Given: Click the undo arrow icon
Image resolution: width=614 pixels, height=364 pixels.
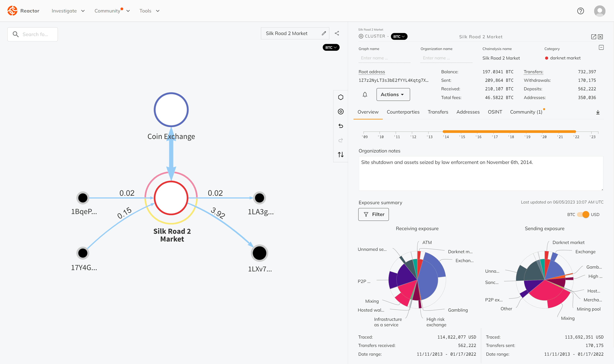Looking at the screenshot, I should point(342,126).
